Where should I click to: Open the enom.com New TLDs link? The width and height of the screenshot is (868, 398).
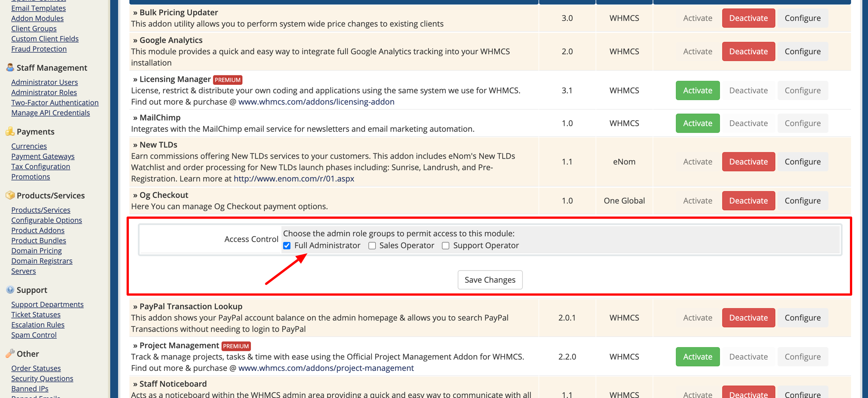pyautogui.click(x=294, y=179)
